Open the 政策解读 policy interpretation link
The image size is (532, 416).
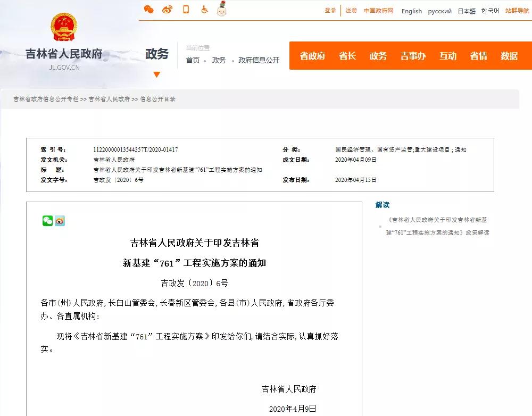coord(437,226)
